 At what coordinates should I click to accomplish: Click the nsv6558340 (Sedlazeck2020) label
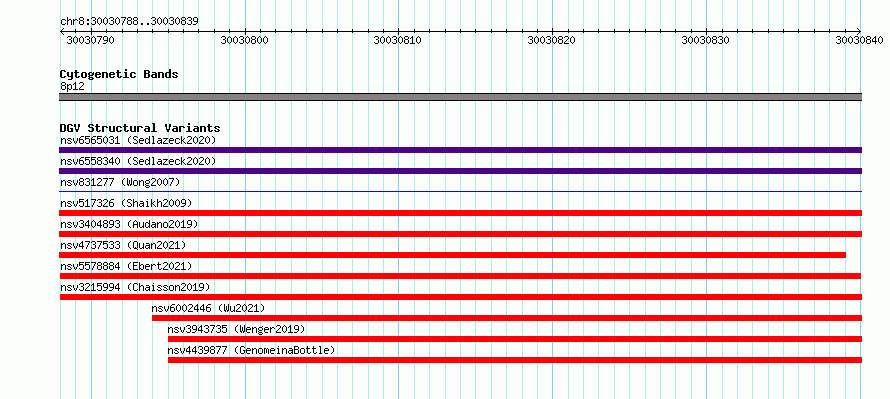point(138,161)
